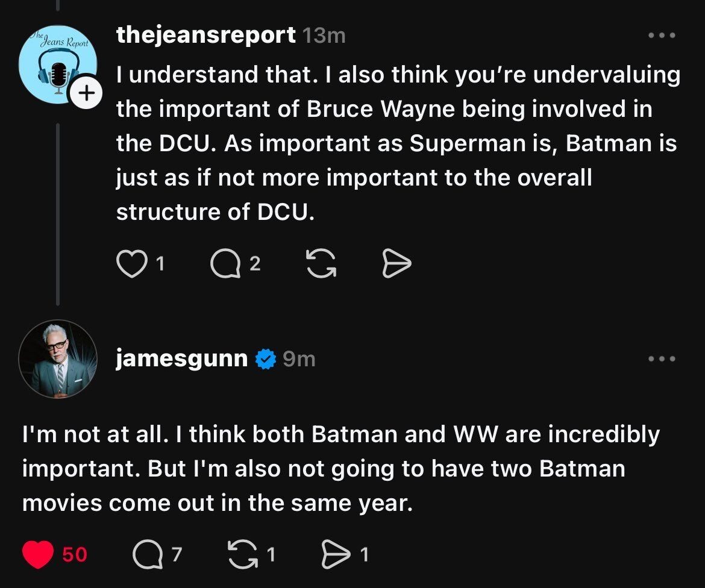Open thejeansreport username link
Screen dimensions: 705x588
tap(205, 36)
